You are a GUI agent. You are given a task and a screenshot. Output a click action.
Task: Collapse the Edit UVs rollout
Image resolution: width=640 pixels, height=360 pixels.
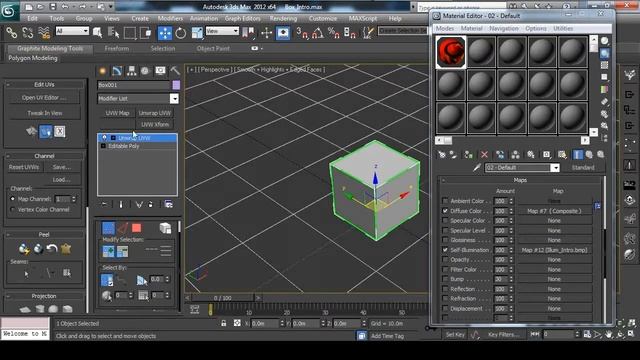click(x=44, y=84)
